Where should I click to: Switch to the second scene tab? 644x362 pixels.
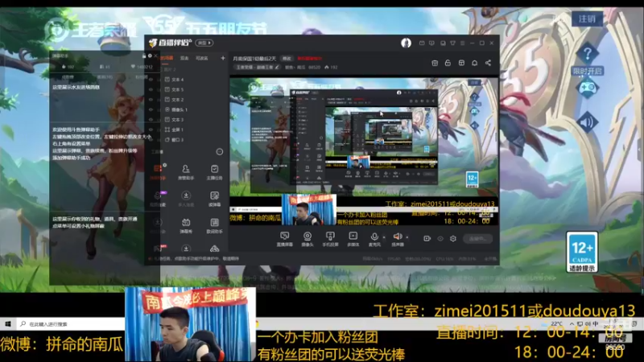click(x=184, y=58)
